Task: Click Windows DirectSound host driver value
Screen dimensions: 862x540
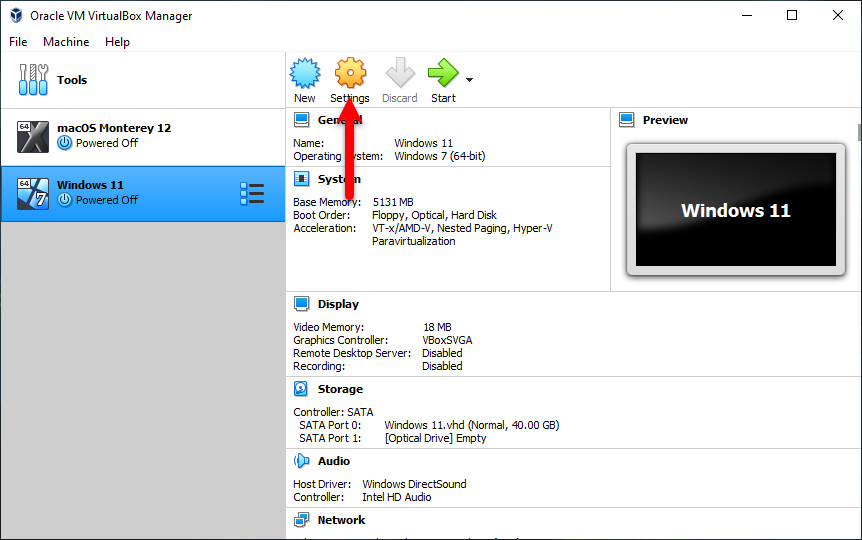Action: (414, 484)
